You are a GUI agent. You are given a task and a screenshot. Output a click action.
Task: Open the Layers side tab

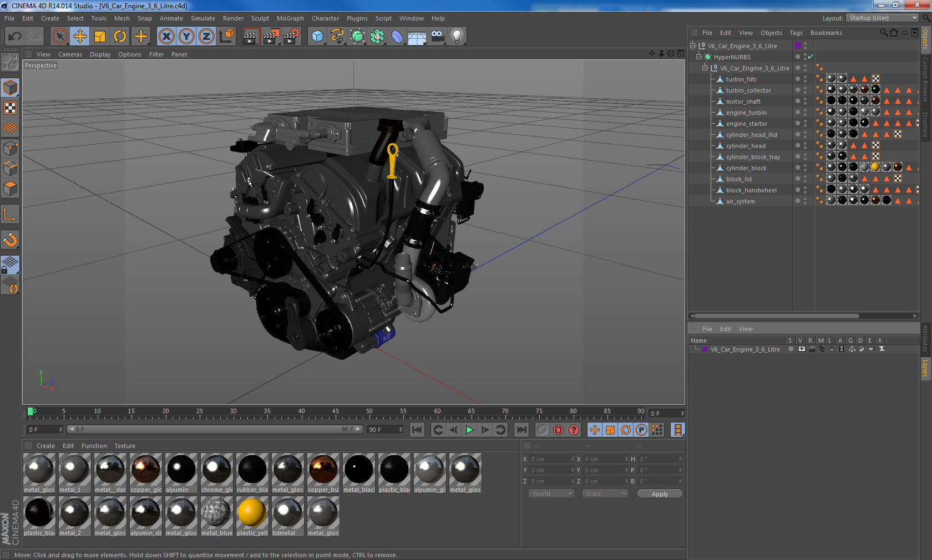click(925, 368)
